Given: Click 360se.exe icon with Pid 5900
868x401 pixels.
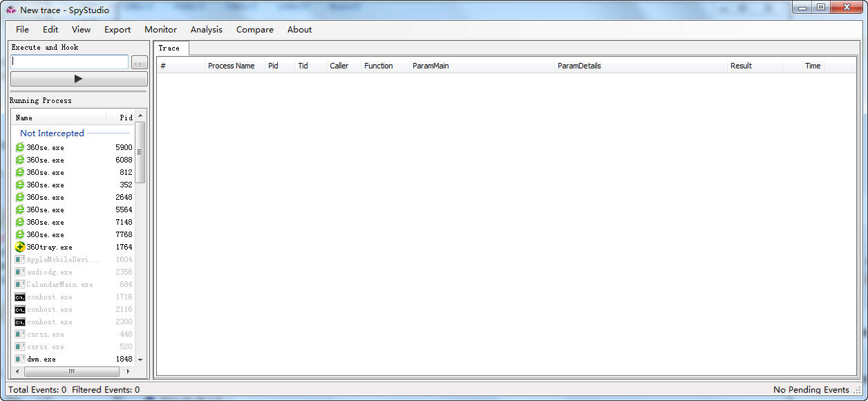Looking at the screenshot, I should pyautogui.click(x=20, y=147).
